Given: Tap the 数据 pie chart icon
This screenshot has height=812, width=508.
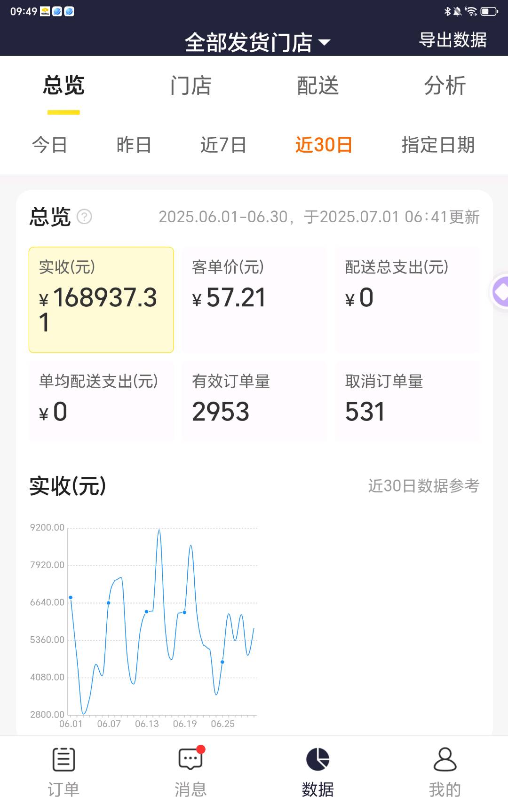Looking at the screenshot, I should click(318, 759).
